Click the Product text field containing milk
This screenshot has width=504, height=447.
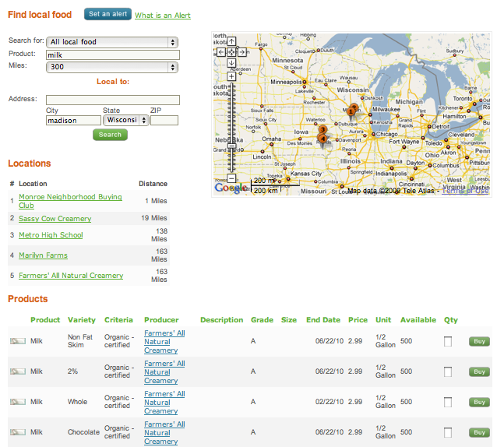(x=113, y=55)
